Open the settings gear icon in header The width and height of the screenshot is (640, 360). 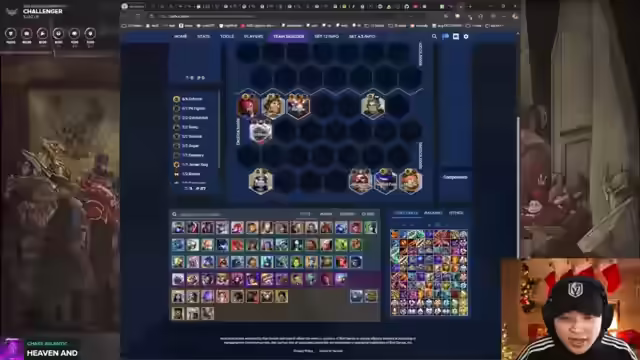466,36
